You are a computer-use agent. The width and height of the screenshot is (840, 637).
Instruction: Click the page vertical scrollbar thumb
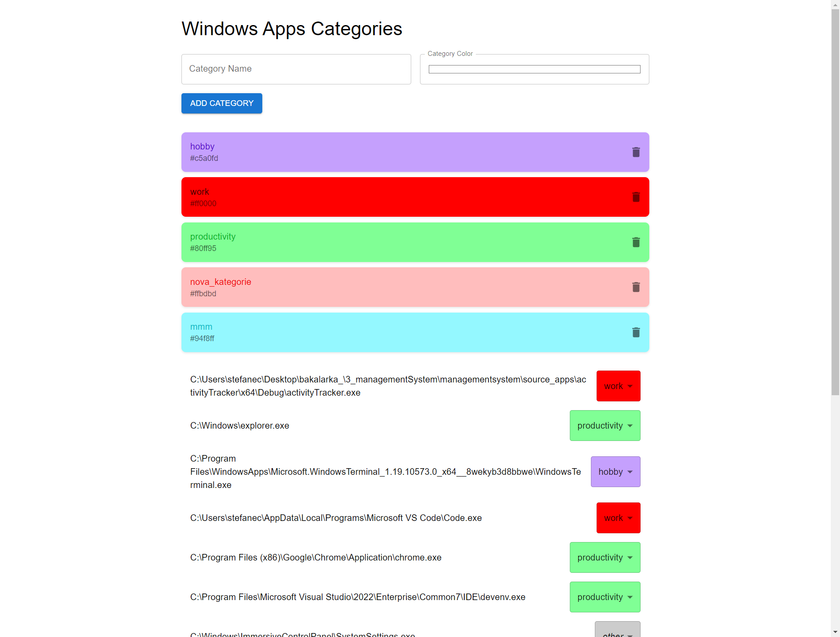[x=835, y=202]
